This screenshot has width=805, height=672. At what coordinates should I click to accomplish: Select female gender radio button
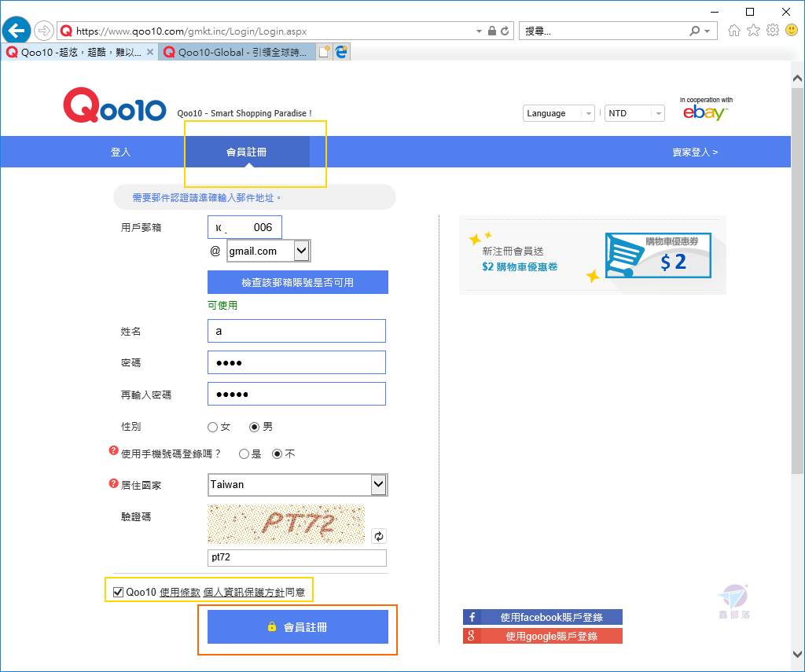pos(212,427)
